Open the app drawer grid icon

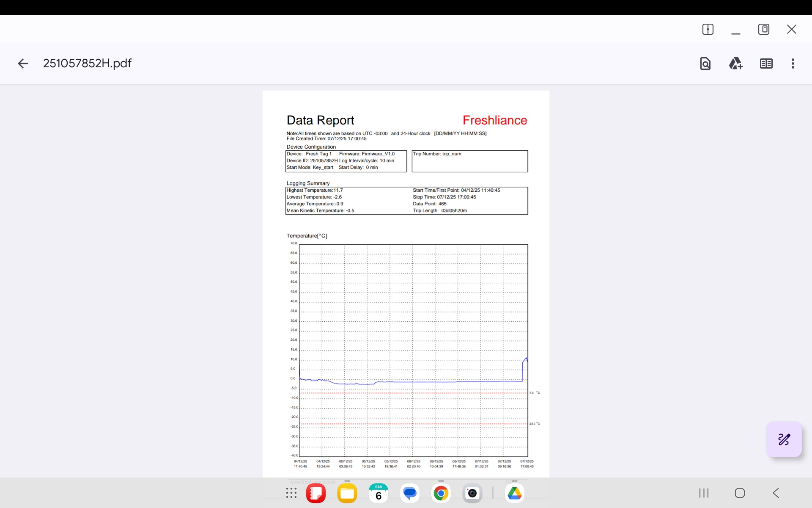[291, 493]
